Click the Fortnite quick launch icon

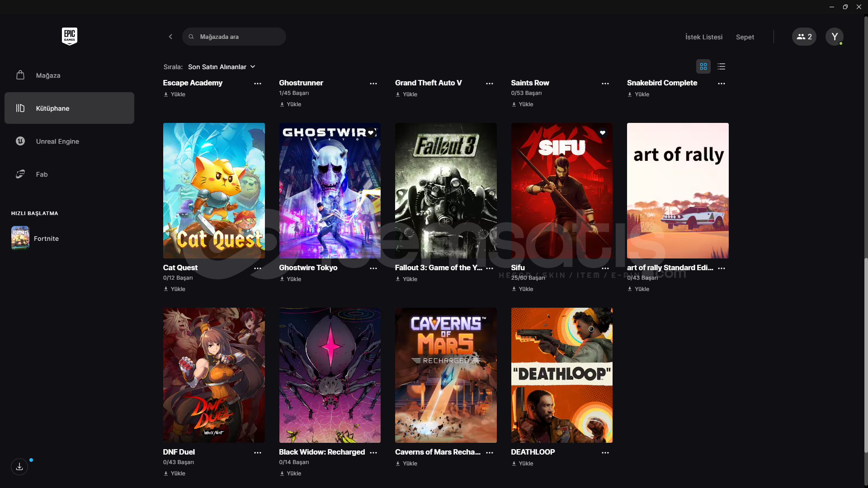20,238
